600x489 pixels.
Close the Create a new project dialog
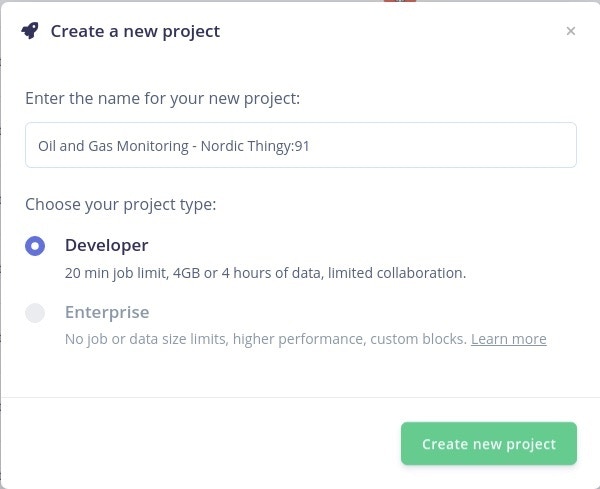(x=571, y=31)
